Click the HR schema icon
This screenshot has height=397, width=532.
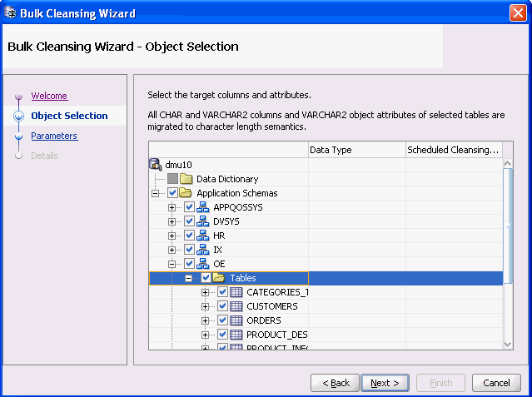(203, 236)
